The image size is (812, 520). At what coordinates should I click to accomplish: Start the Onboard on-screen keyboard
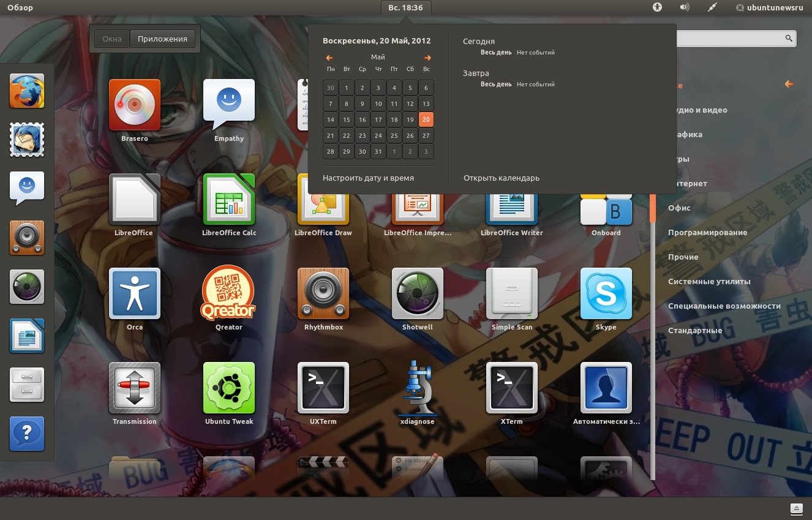(x=606, y=208)
